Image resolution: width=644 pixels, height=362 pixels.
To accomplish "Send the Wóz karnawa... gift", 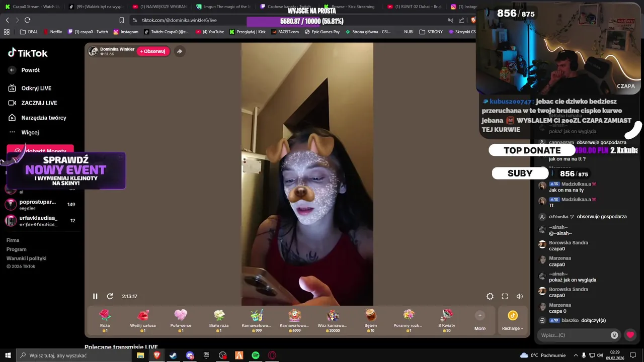I will pos(333,320).
